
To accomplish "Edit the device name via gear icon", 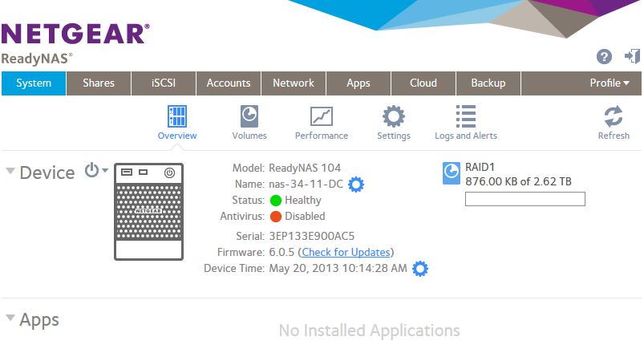I will click(x=355, y=185).
